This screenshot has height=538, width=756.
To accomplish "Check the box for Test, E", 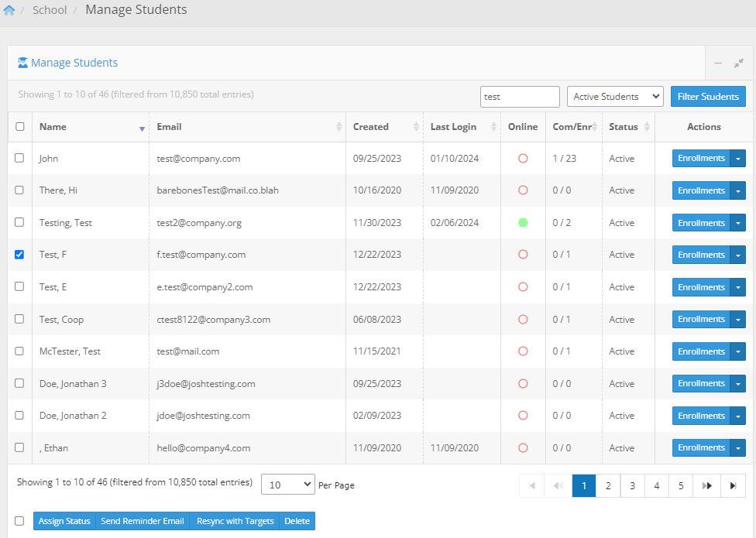I will [19, 286].
